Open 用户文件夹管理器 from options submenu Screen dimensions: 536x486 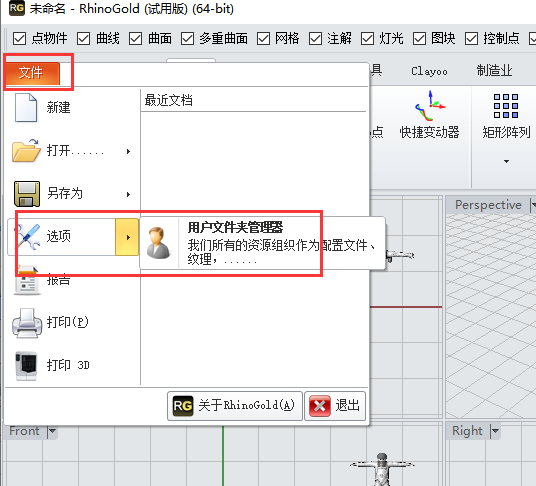tap(263, 243)
